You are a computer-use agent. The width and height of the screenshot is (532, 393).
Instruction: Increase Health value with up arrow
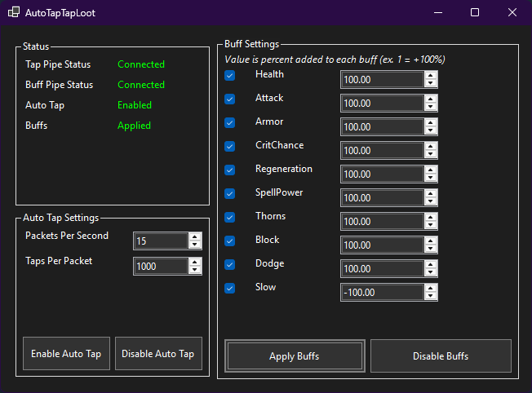click(x=431, y=76)
